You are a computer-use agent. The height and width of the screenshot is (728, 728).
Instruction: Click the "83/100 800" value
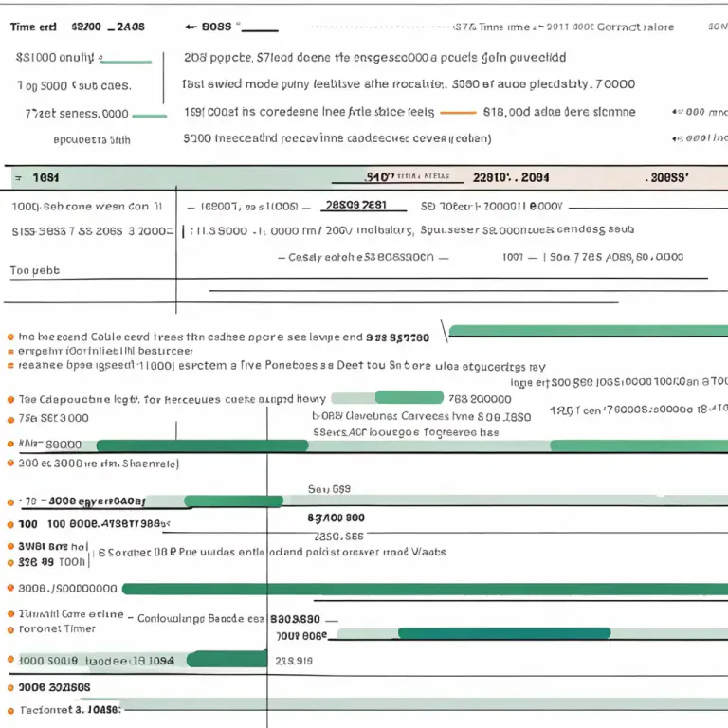click(337, 518)
